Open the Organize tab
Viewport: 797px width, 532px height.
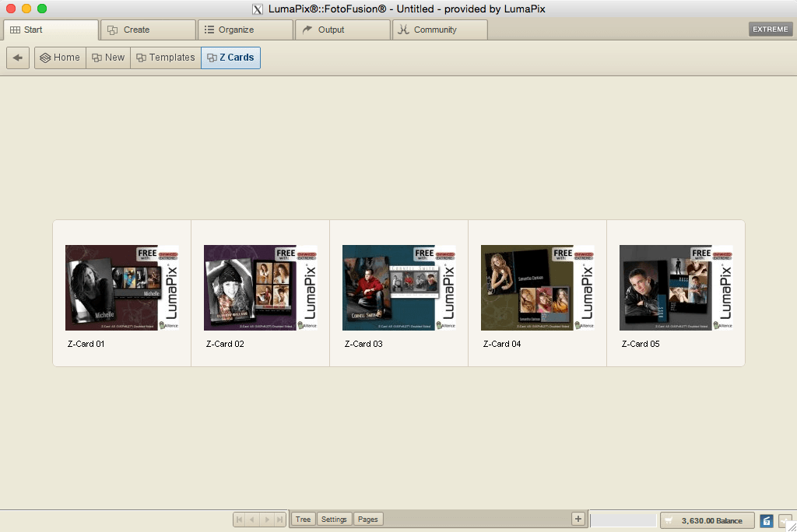tap(245, 30)
